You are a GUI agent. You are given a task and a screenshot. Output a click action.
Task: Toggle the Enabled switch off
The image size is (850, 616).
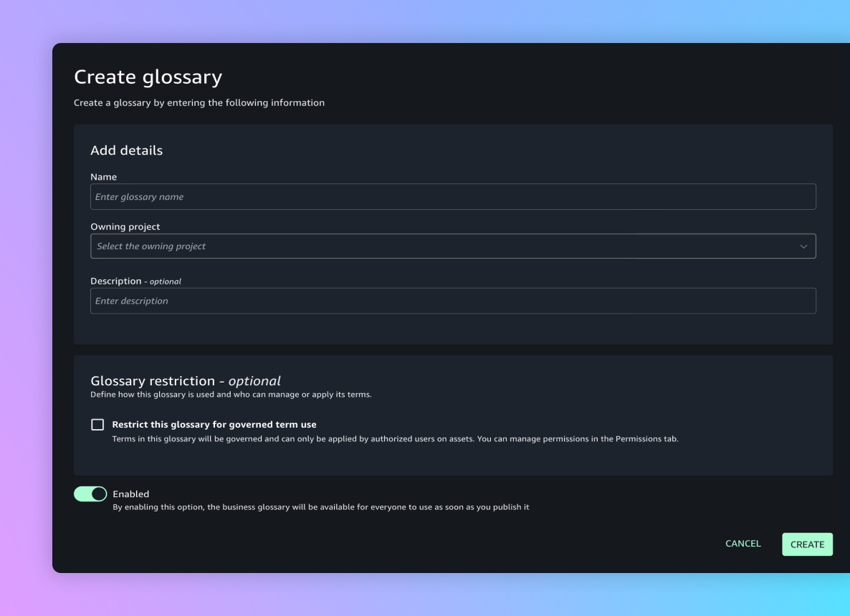coord(90,494)
